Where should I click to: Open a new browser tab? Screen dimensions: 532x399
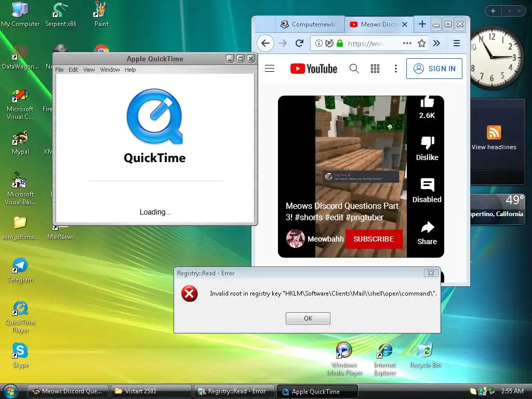[x=422, y=24]
